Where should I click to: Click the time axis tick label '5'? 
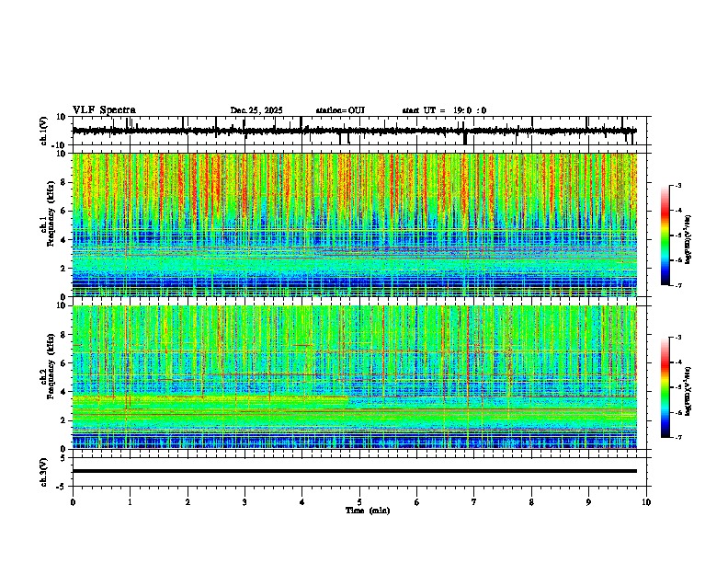click(x=359, y=502)
